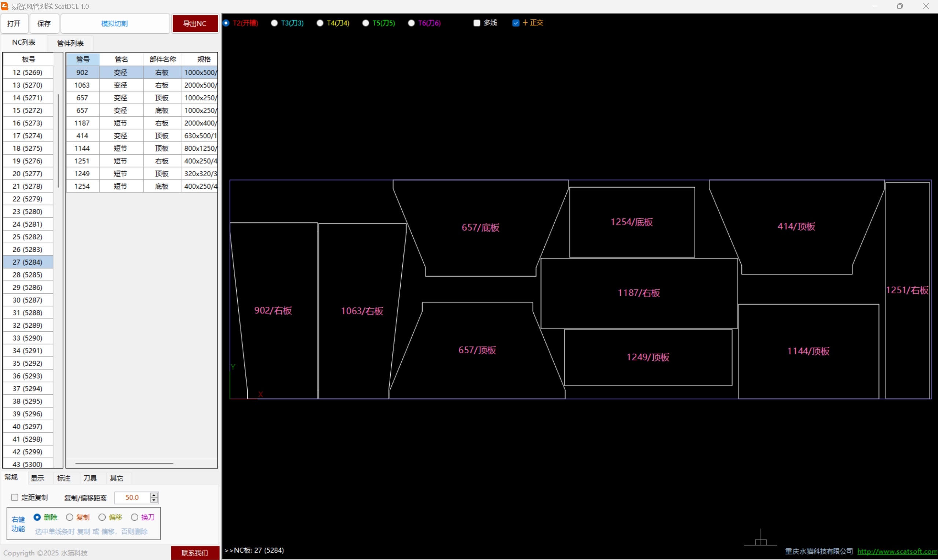Screen dimensions: 938x560
Task: Choose the 复制 right-click function option
Action: (x=70, y=517)
